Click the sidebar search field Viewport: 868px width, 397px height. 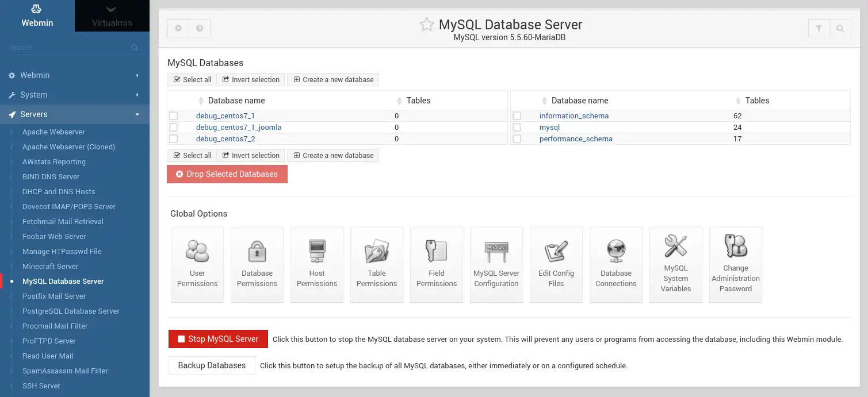point(69,48)
